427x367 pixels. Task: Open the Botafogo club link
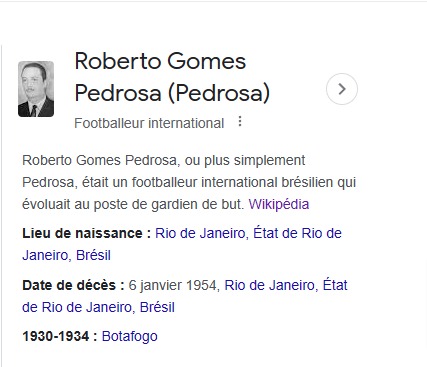[x=129, y=336]
